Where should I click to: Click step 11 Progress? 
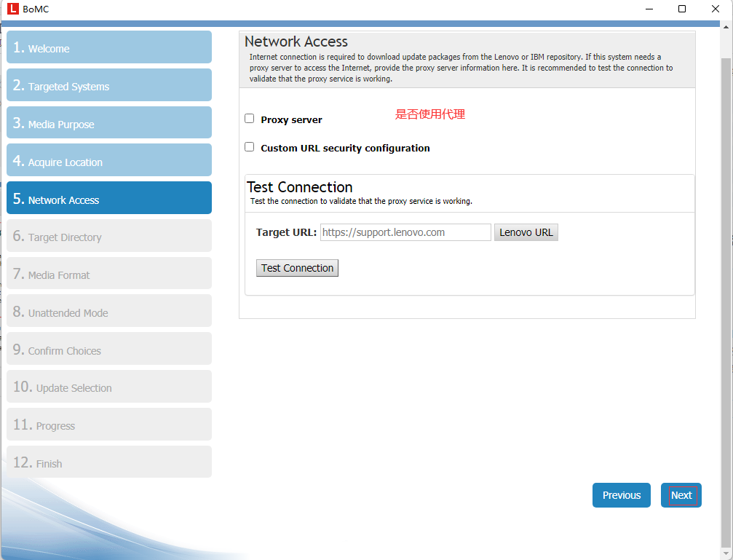(x=109, y=425)
